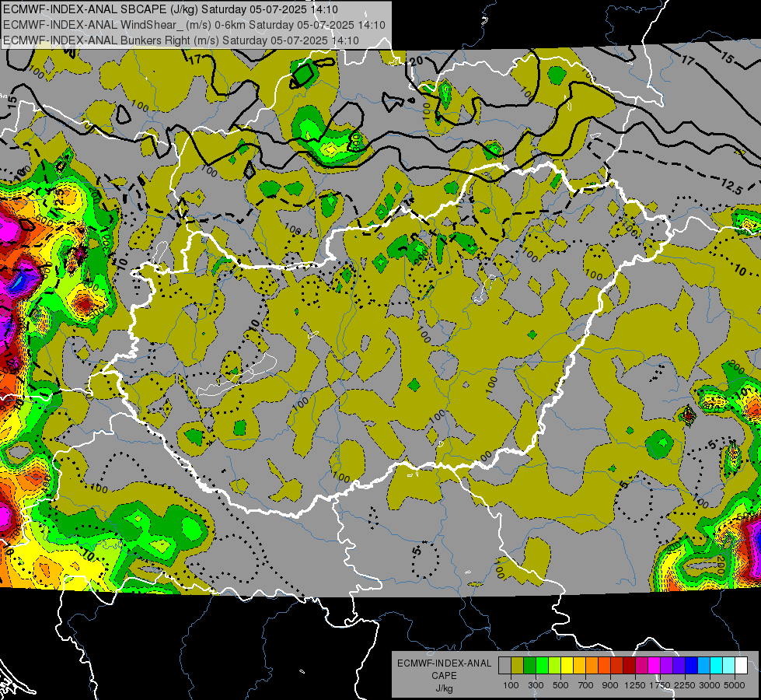Select the amber legend swatch
Viewport: 761px width, 700px height.
point(579,666)
